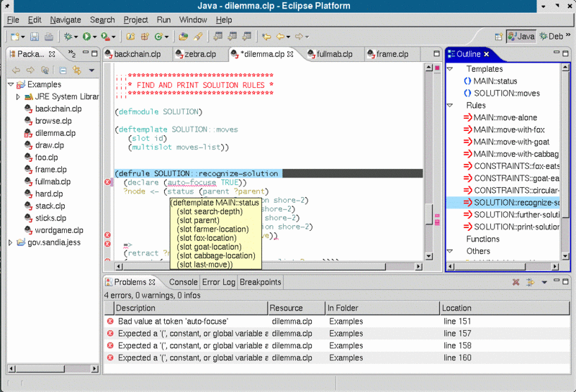Collapse the Templates group in Outline
The height and width of the screenshot is (392, 576).
pyautogui.click(x=450, y=68)
